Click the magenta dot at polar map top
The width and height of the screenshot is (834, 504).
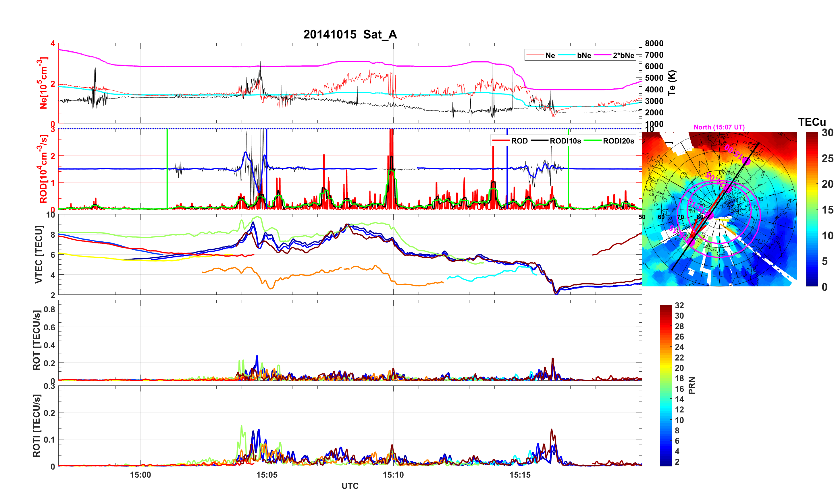pos(746,161)
